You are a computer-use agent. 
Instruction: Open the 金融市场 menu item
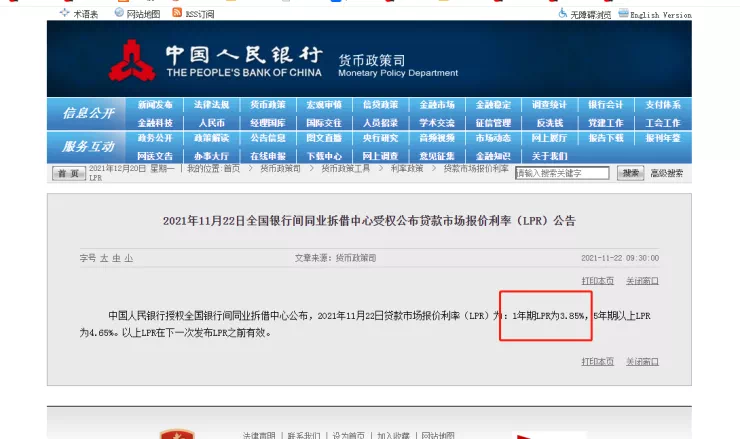pyautogui.click(x=436, y=105)
